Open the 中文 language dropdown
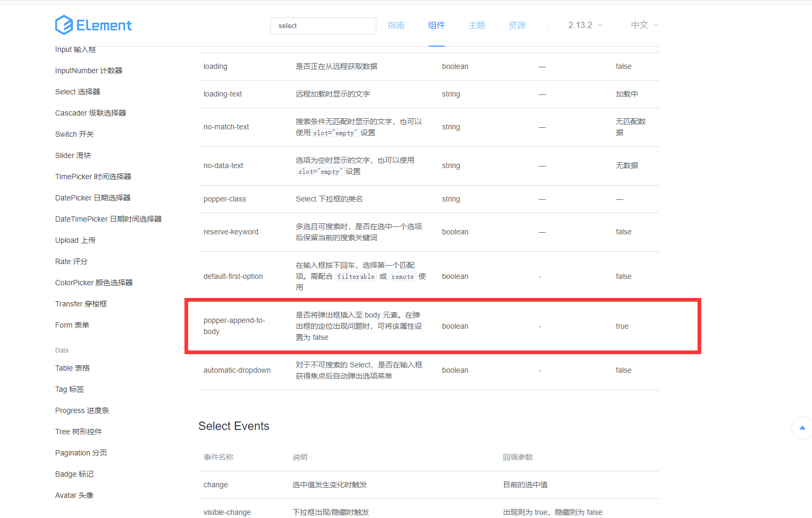Image resolution: width=812 pixels, height=518 pixels. tap(645, 25)
